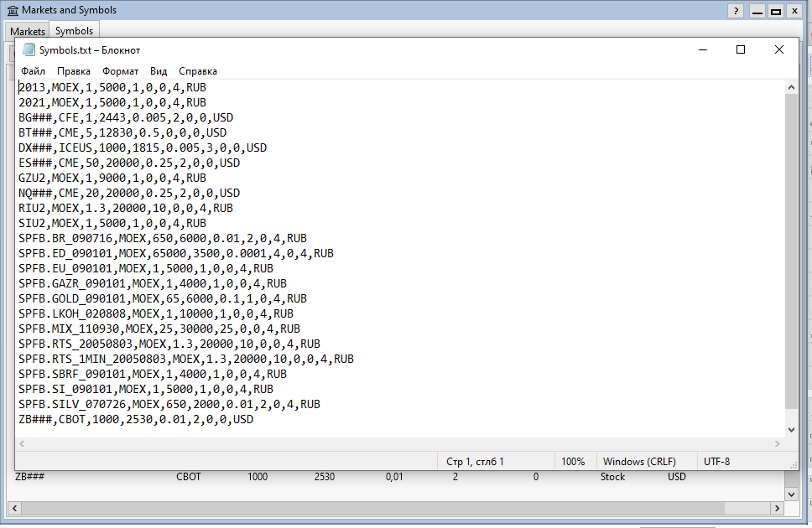Image resolution: width=812 pixels, height=528 pixels.
Task: Click the up arrow on Notepad's vertical scrollbar
Action: 791,86
